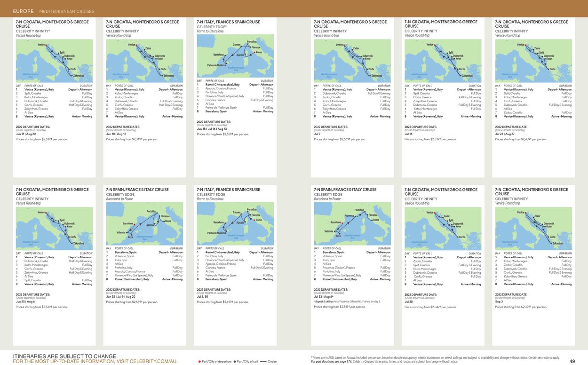This screenshot has width=588, height=365.
Task: Click the red Port/City of departure legend icon
Action: [199, 361]
